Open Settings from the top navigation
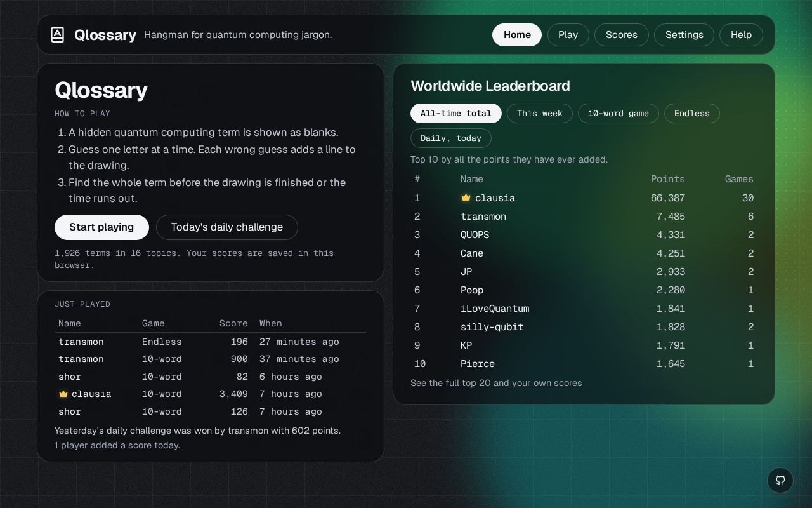The height and width of the screenshot is (508, 812). [684, 35]
